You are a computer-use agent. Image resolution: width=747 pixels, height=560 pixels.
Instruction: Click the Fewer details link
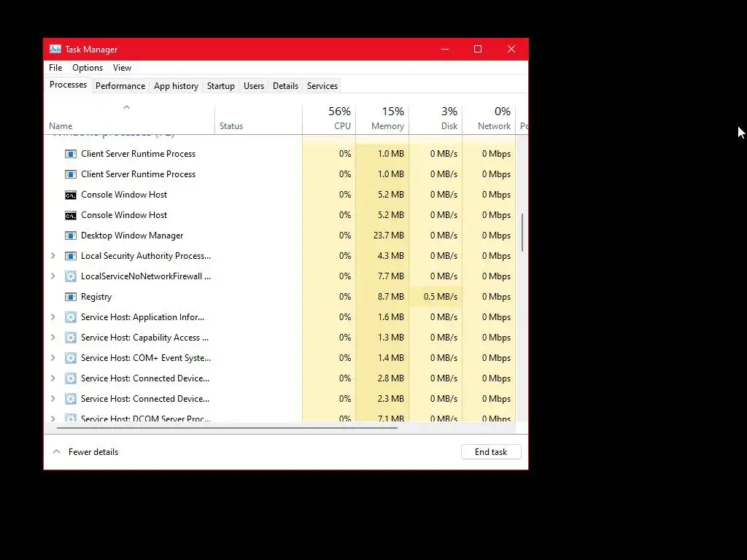(93, 452)
